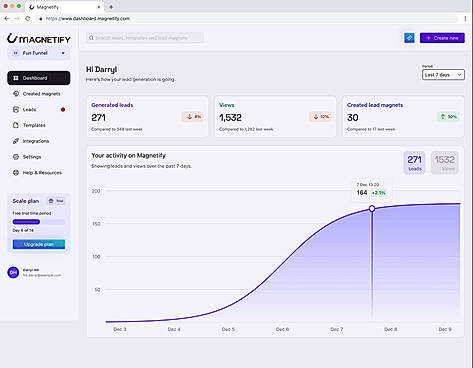Click the free trial progress bar

39,222
